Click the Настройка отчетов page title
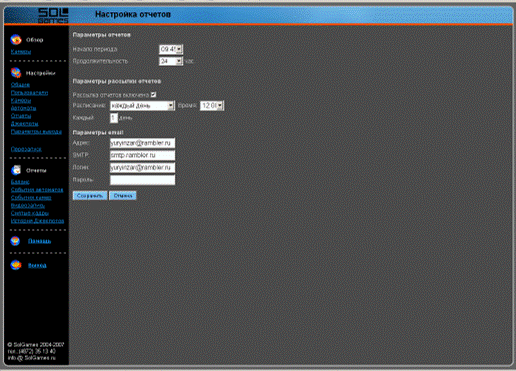 [133, 14]
